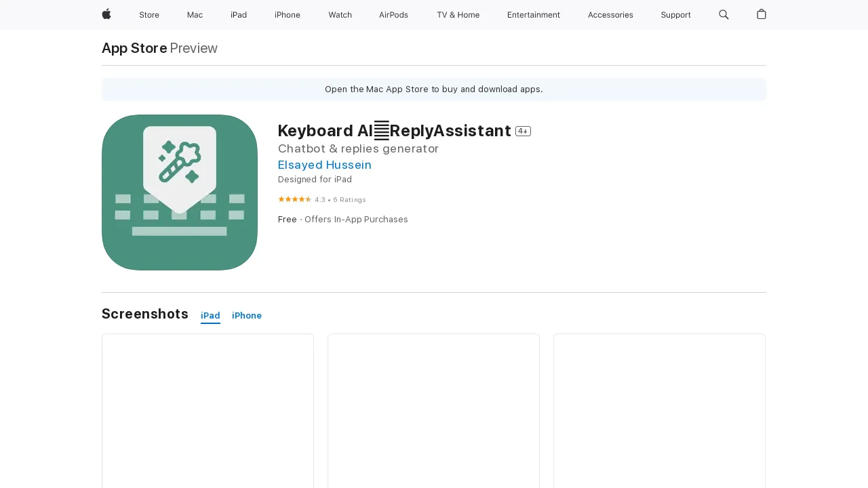Select the AirPods menu item
This screenshot has height=488, width=868.
[393, 15]
